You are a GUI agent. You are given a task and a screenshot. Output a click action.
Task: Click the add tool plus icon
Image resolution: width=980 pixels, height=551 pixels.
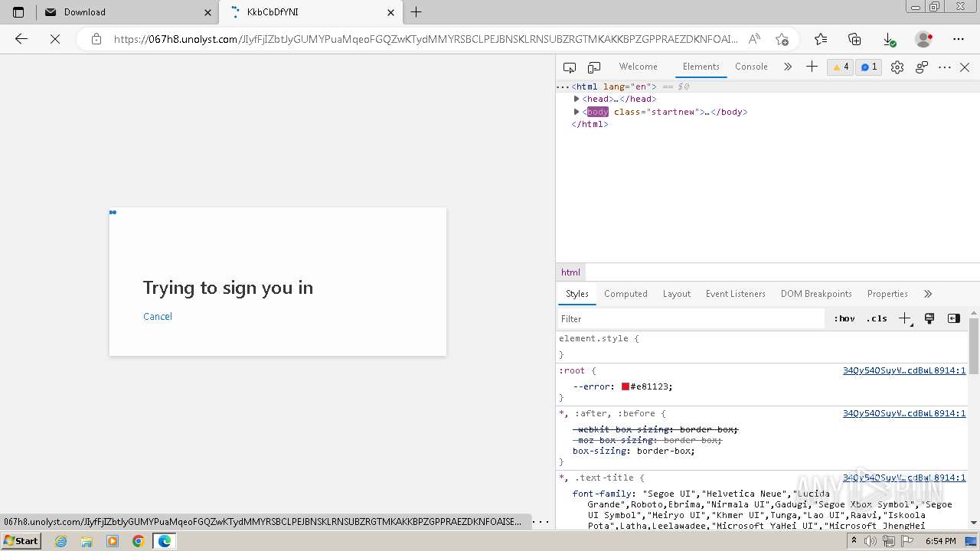812,67
